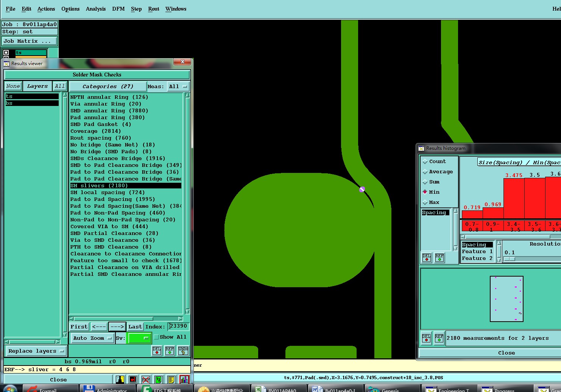Viewport: 561px width, 392px height.
Task: Open the DFM menu
Action: (x=118, y=9)
